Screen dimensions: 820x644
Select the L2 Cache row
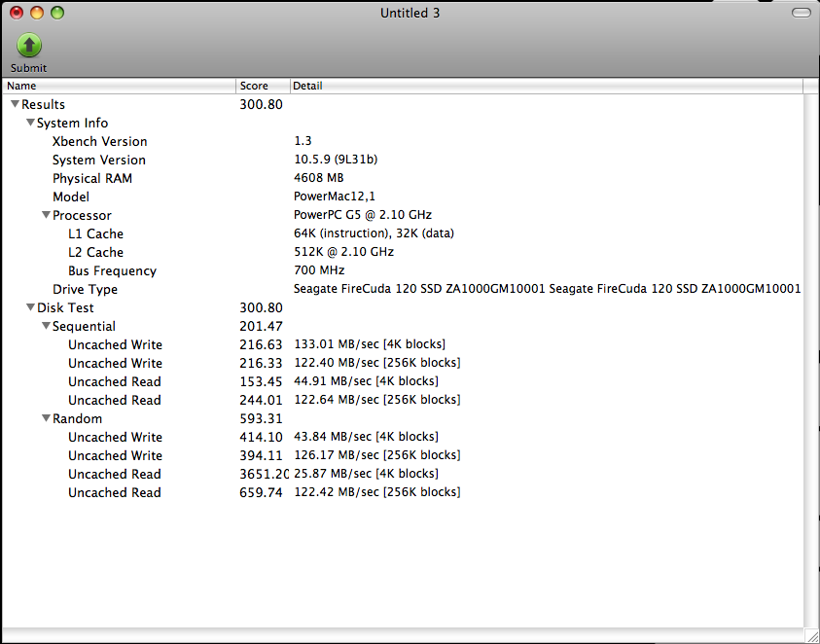(403, 252)
